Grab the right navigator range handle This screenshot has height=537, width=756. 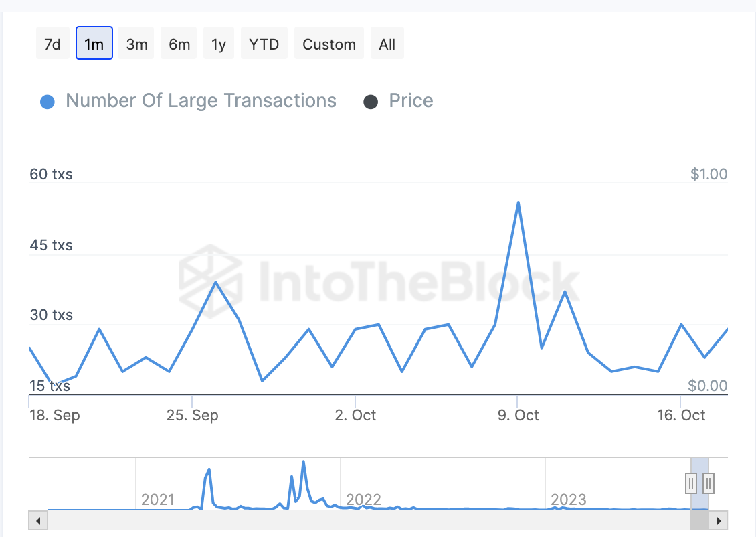pyautogui.click(x=708, y=483)
